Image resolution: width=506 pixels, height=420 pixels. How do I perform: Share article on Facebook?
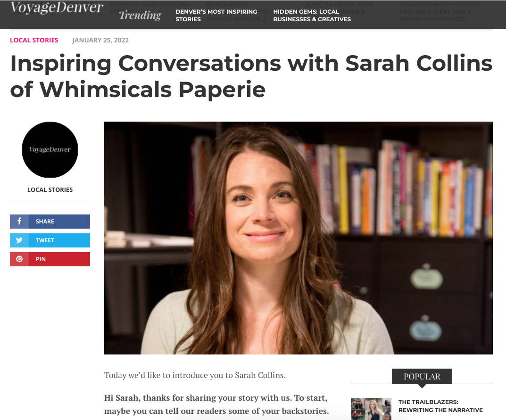[x=50, y=222]
